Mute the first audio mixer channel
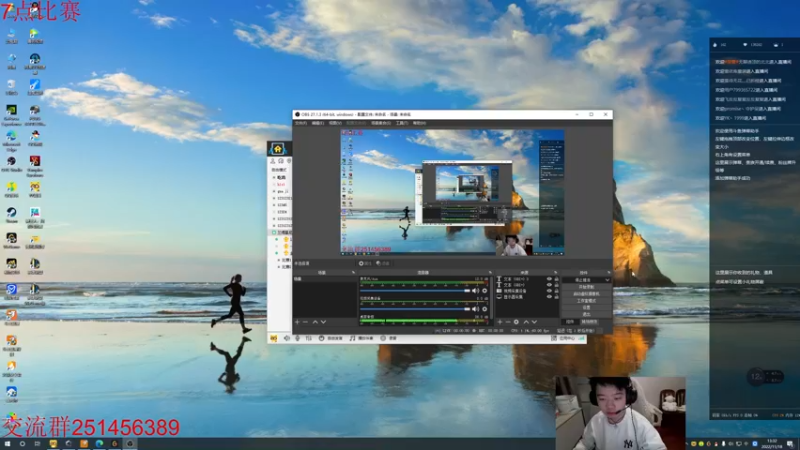The width and height of the screenshot is (800, 450). pos(476,291)
